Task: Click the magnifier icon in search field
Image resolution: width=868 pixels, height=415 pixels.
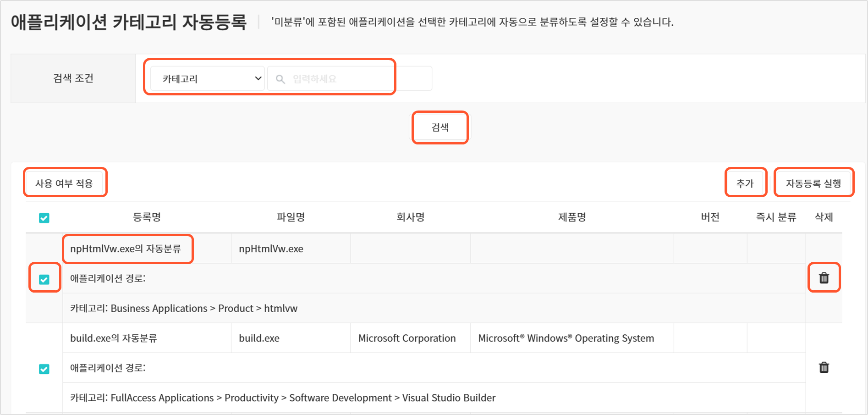Action: point(280,79)
